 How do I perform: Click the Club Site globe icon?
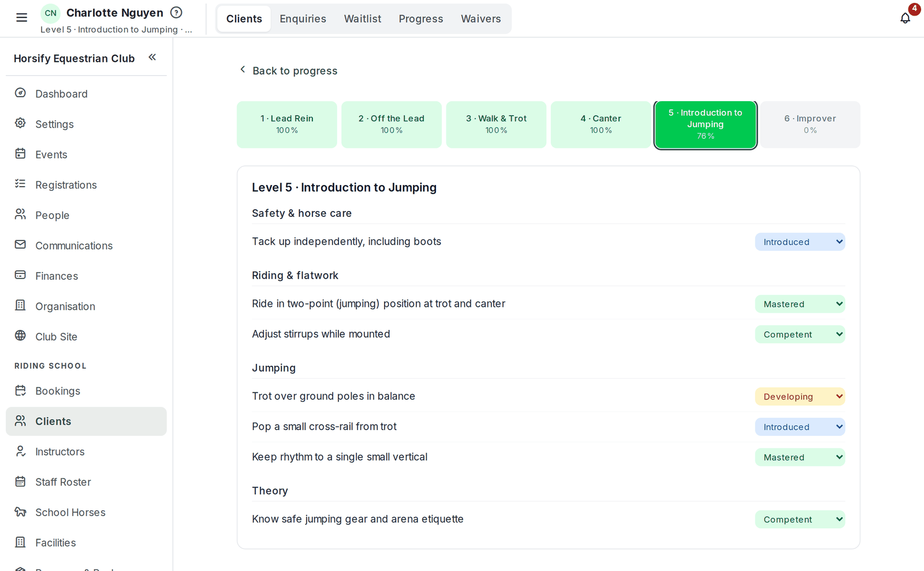click(20, 336)
